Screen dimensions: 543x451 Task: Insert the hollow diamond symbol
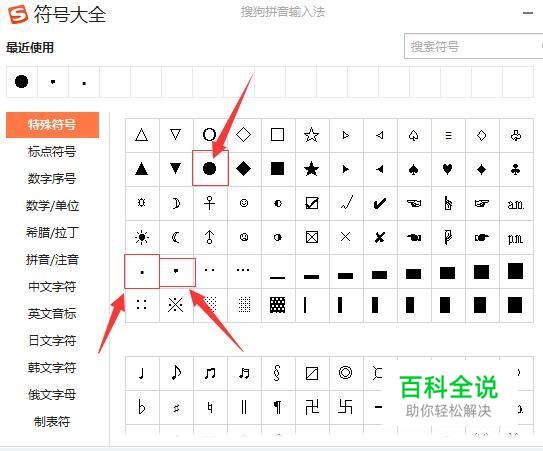tap(243, 135)
